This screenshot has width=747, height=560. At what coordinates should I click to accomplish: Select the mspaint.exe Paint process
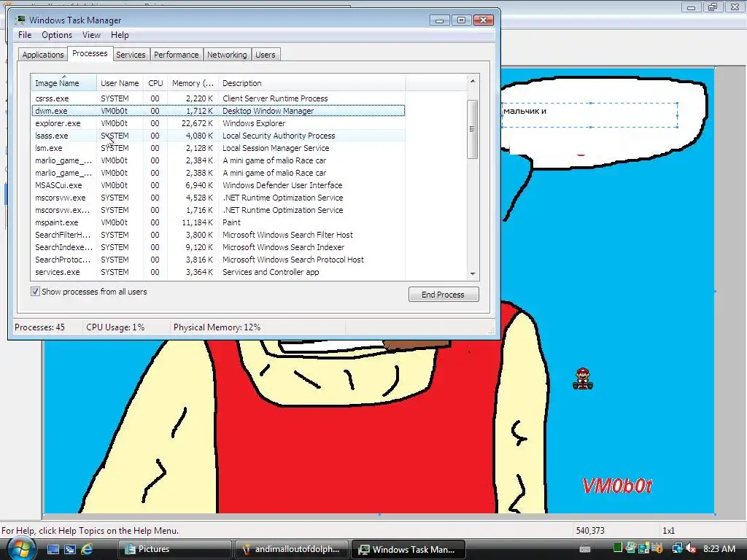(x=218, y=222)
